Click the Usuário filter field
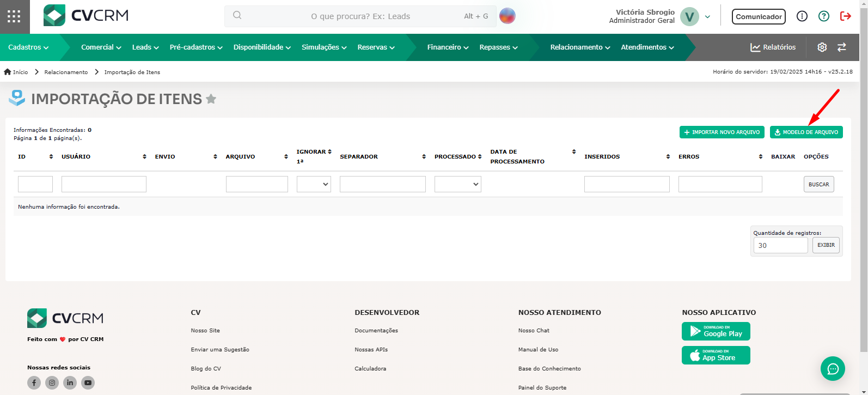The height and width of the screenshot is (395, 868). [104, 184]
